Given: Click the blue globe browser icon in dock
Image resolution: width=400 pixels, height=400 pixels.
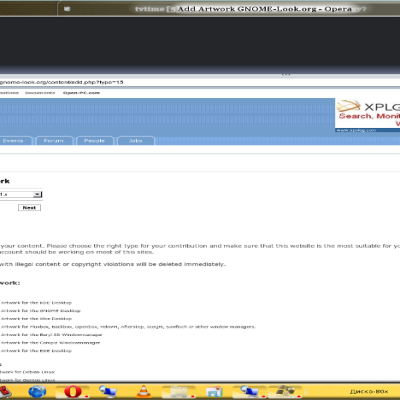Looking at the screenshot, I should pos(37,392).
